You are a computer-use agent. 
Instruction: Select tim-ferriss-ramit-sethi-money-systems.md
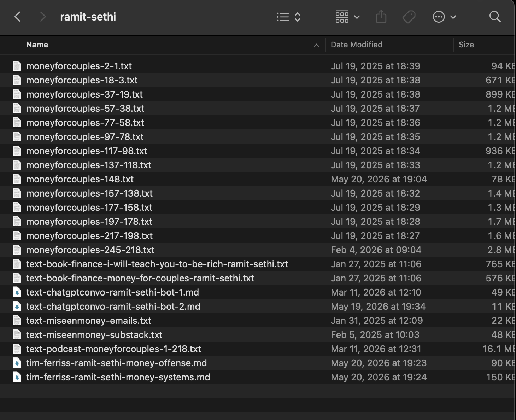pyautogui.click(x=118, y=377)
